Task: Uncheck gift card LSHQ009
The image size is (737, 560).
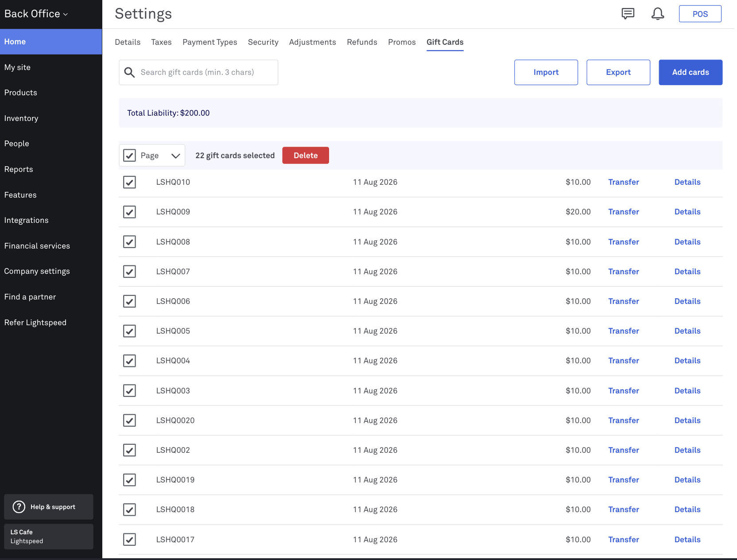Action: 129,212
